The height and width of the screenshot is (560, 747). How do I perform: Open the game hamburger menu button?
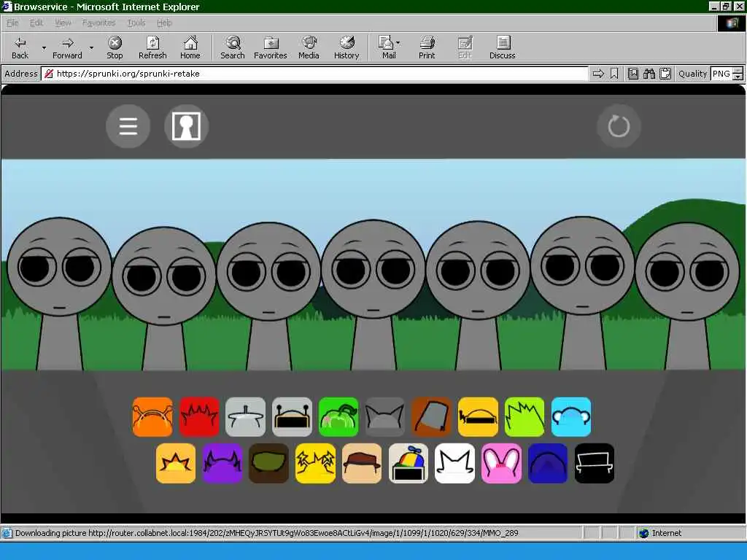(128, 126)
